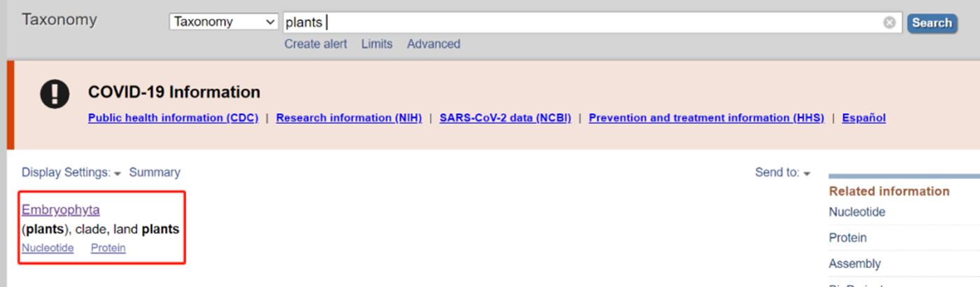This screenshot has height=287, width=980.
Task: Open the Nucleotide link under Embryophyta
Action: point(48,248)
